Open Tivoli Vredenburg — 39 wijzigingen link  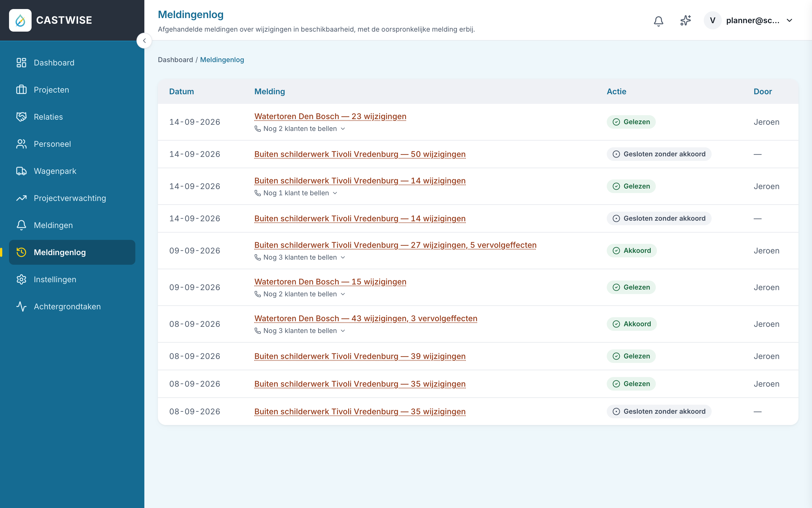[360, 356]
